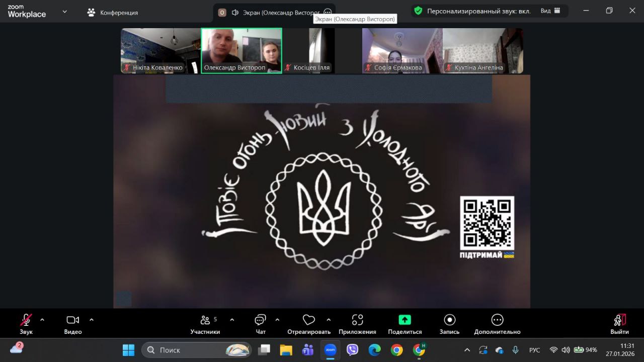This screenshot has width=644, height=362.
Task: Open the Дополнительно more options icon
Action: click(497, 320)
